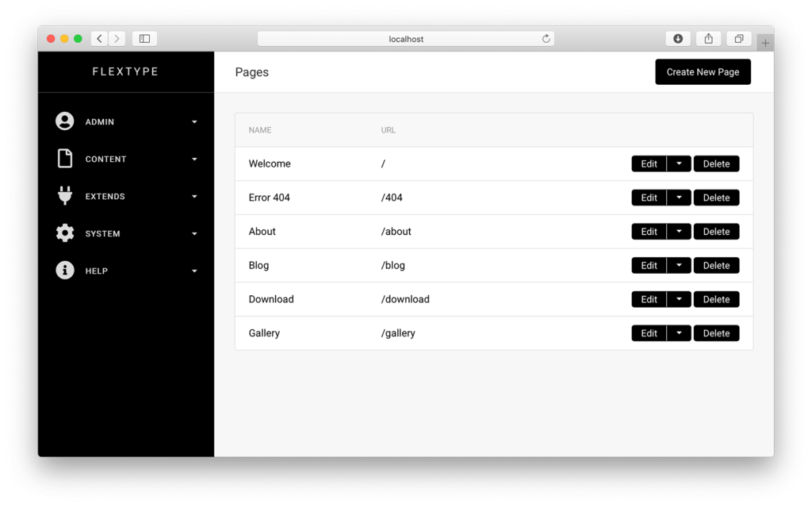Click the URL column header
This screenshot has height=507, width=812.
click(x=389, y=130)
